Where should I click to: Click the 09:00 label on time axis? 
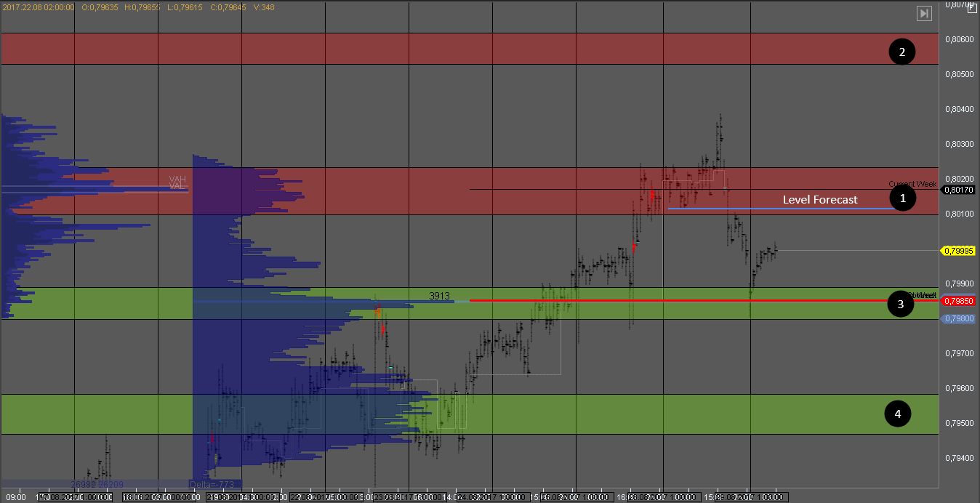tap(16, 497)
